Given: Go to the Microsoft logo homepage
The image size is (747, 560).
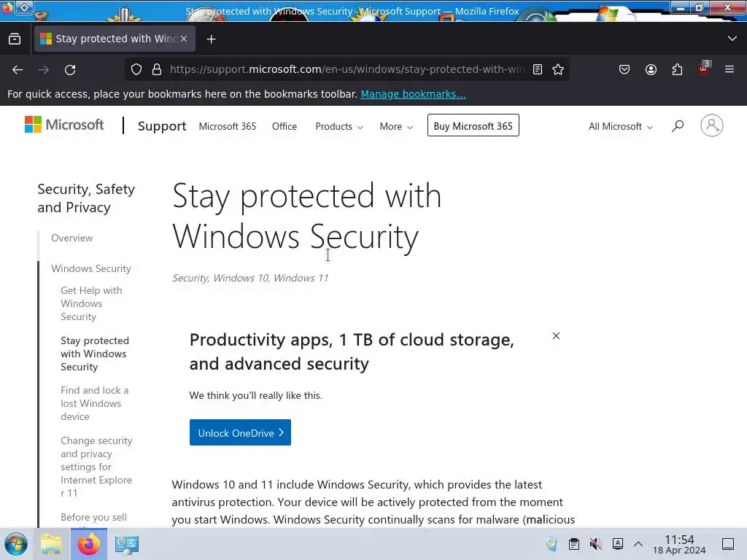Looking at the screenshot, I should click(64, 125).
